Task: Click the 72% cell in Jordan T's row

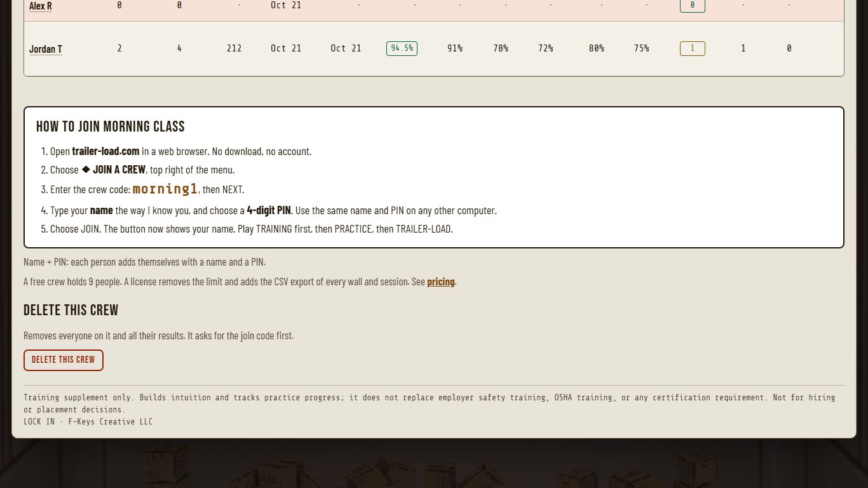Action: point(545,48)
